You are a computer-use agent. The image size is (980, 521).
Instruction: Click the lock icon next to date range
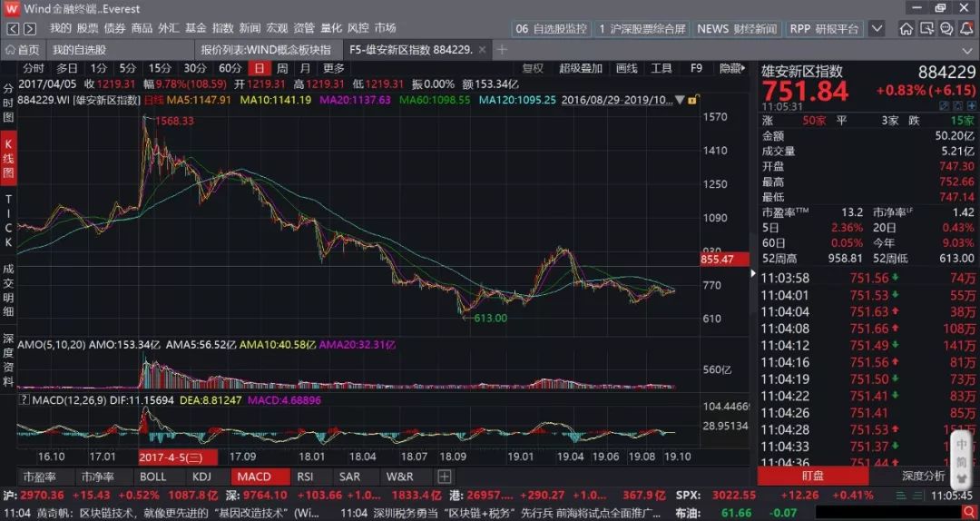click(x=692, y=100)
